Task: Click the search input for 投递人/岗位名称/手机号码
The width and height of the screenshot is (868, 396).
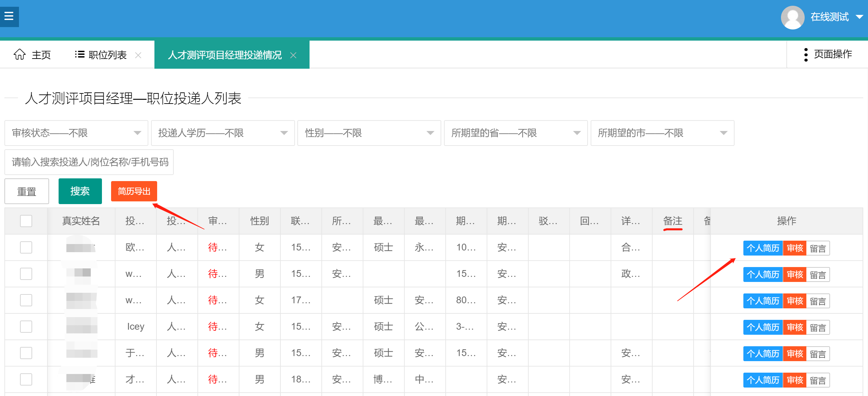Action: coord(89,162)
